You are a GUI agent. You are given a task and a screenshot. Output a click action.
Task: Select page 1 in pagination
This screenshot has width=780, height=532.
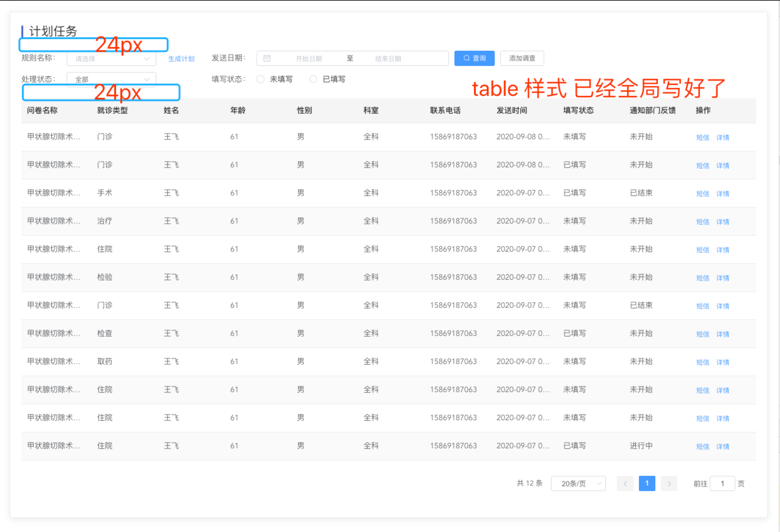647,483
